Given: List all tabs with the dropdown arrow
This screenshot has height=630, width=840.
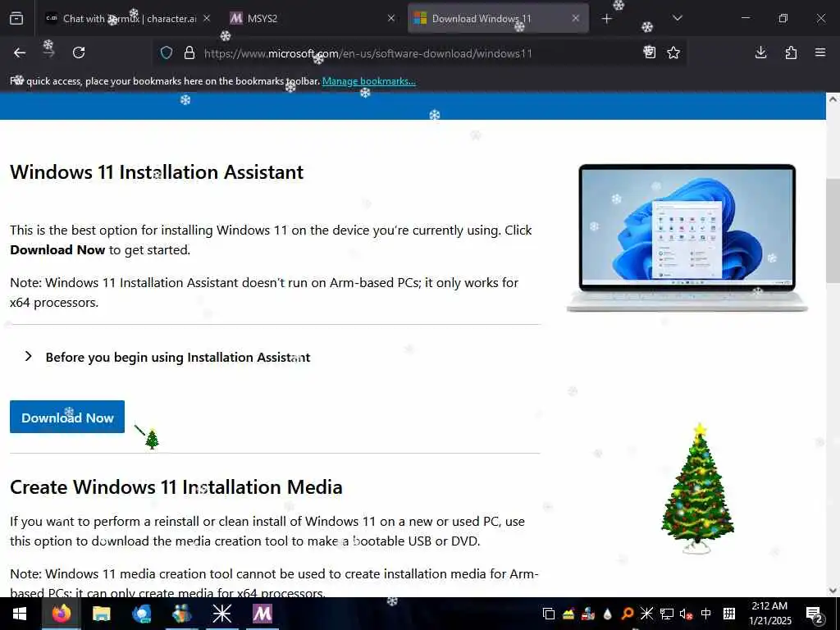Looking at the screenshot, I should pyautogui.click(x=677, y=18).
